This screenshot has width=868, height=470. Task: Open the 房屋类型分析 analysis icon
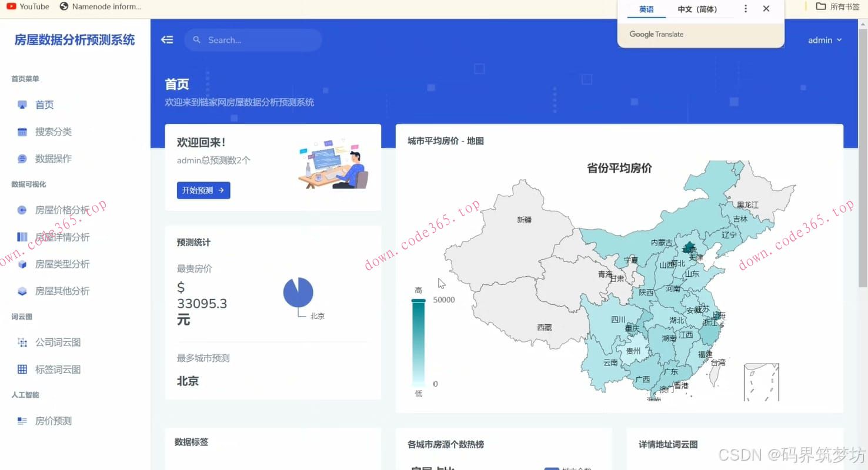(22, 264)
